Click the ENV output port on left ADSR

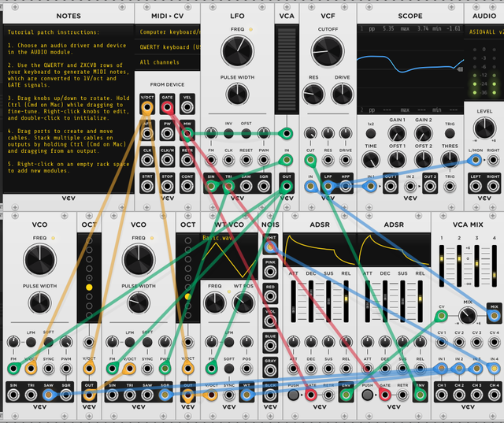(x=346, y=395)
